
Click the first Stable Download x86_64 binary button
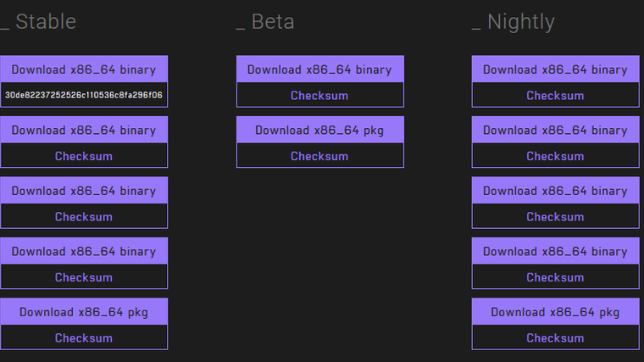[84, 70]
